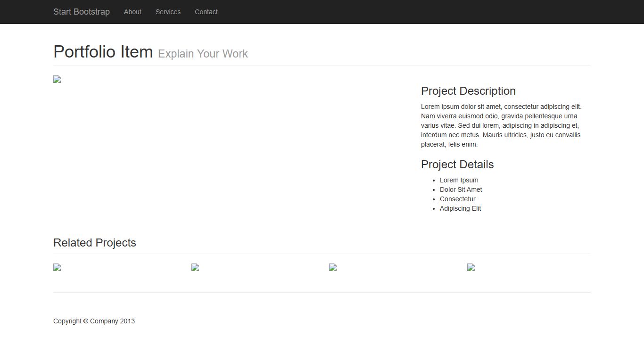Screen dimensions: 644x362
Task: Click the Explain Your Work subheading
Action: point(203,54)
